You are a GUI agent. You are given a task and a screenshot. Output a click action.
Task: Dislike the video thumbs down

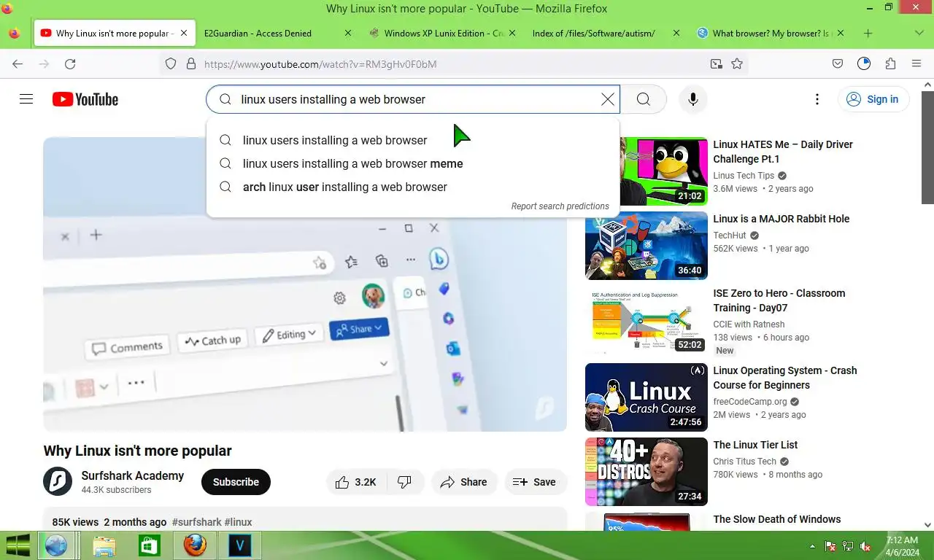[405, 482]
